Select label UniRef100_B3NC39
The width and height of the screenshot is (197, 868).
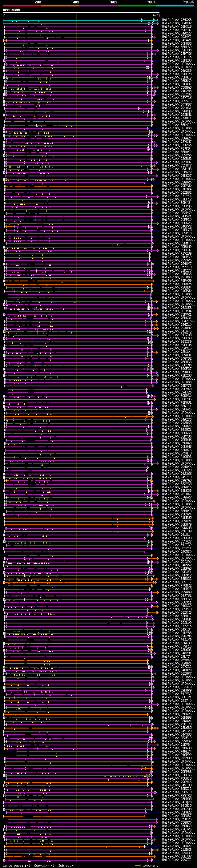[x=177, y=643]
